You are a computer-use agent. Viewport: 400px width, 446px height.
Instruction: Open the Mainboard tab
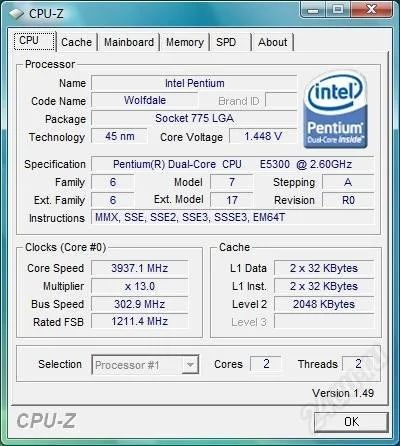pyautogui.click(x=129, y=42)
